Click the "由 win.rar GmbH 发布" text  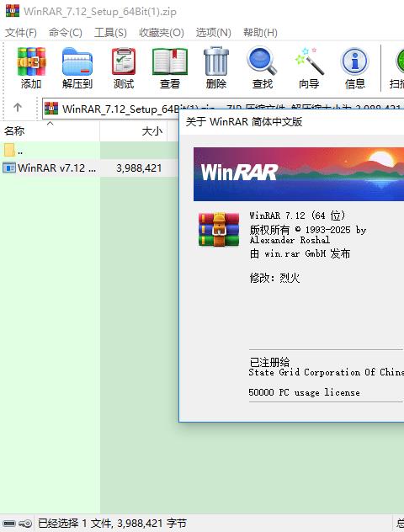[x=300, y=253]
